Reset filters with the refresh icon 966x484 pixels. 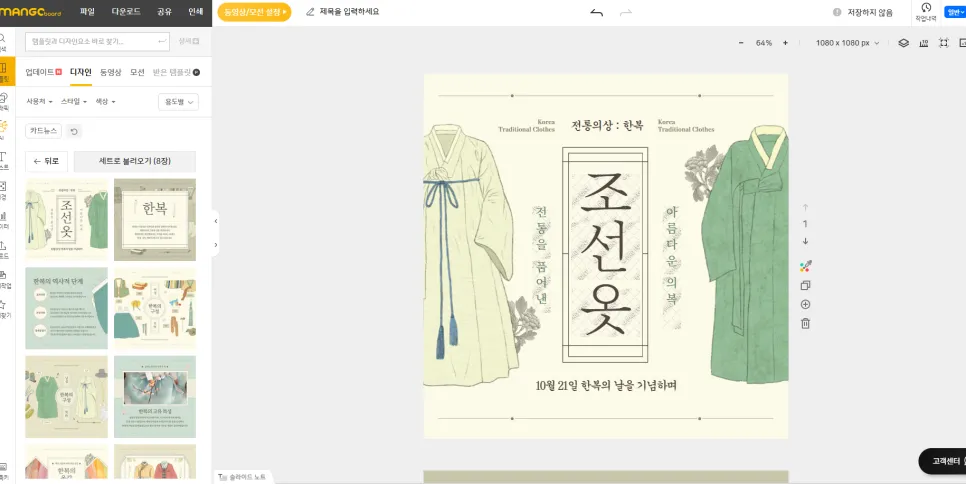[x=74, y=131]
